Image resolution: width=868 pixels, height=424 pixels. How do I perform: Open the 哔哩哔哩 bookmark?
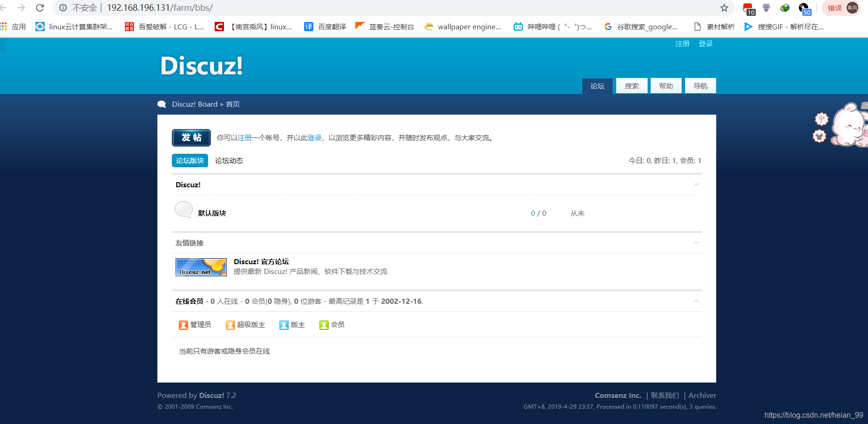[x=553, y=27]
